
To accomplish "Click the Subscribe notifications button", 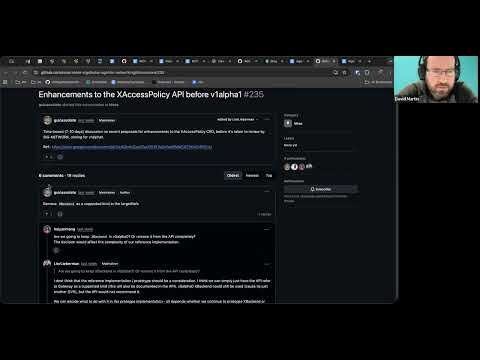I will pyautogui.click(x=321, y=189).
